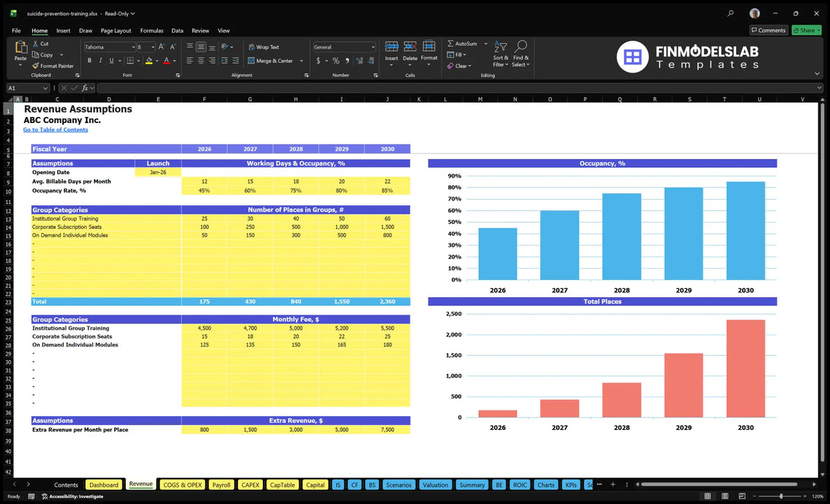The image size is (830, 504).
Task: Click the AutoSum sigma icon
Action: point(450,44)
